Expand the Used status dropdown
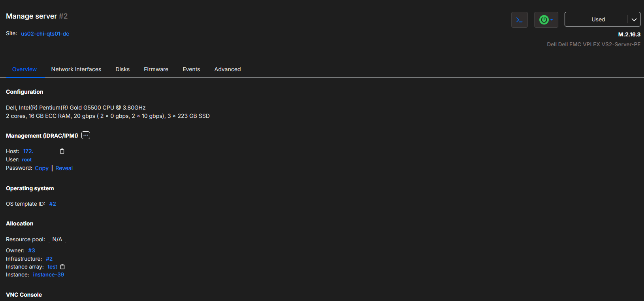Screen dimensions: 644x301 coord(634,19)
